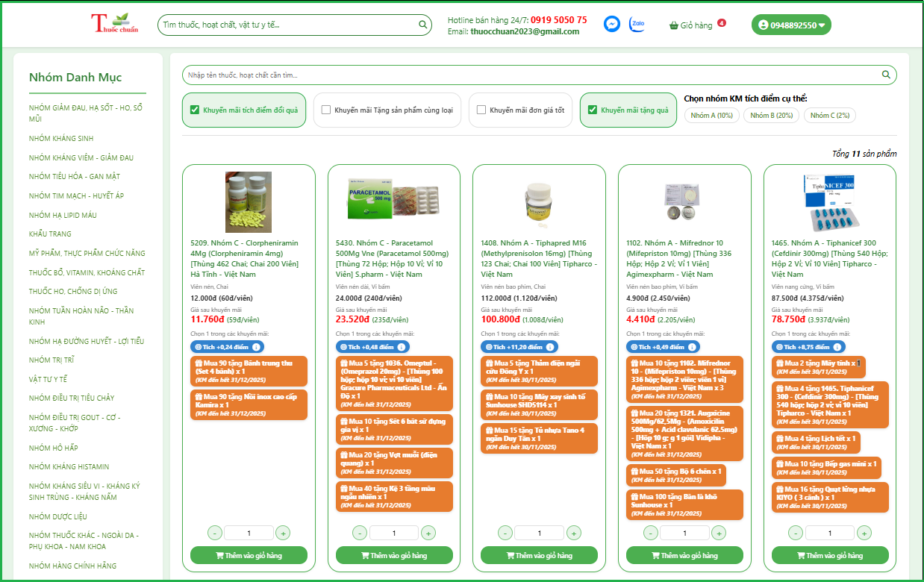Open shopping cart Giỏ hàng icon
The width and height of the screenshot is (924, 582).
pos(675,25)
